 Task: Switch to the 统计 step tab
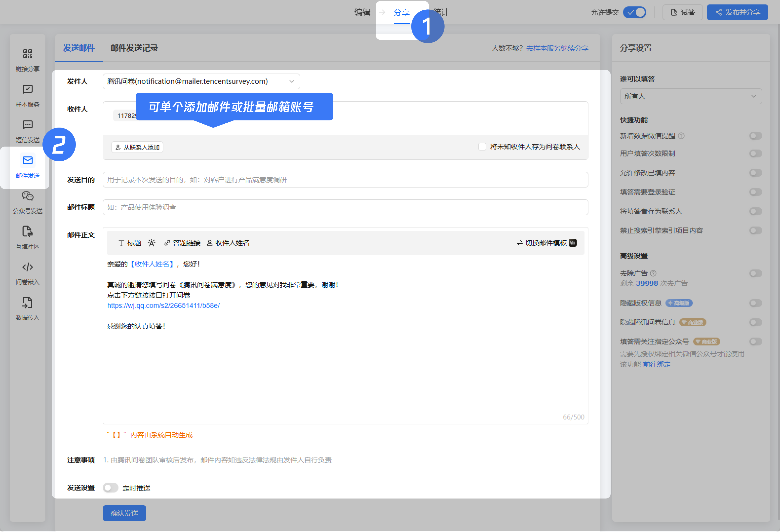pos(441,12)
